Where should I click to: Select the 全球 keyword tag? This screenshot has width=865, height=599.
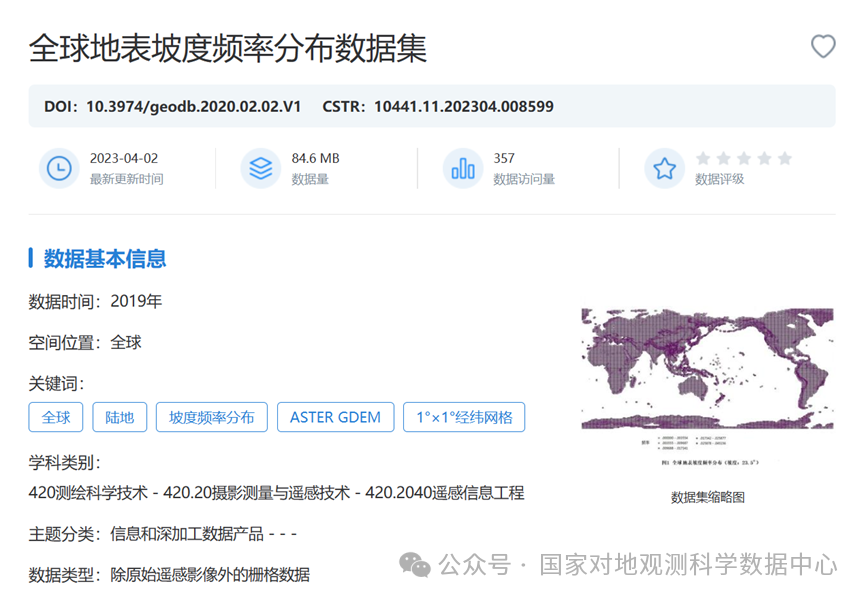coord(56,417)
